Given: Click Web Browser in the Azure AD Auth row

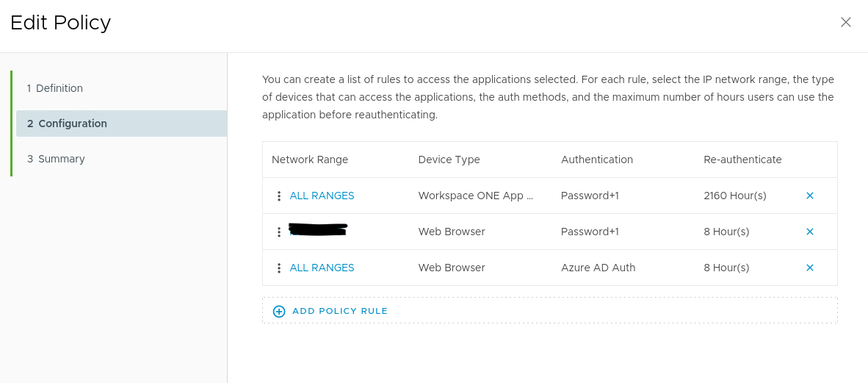Looking at the screenshot, I should [452, 268].
